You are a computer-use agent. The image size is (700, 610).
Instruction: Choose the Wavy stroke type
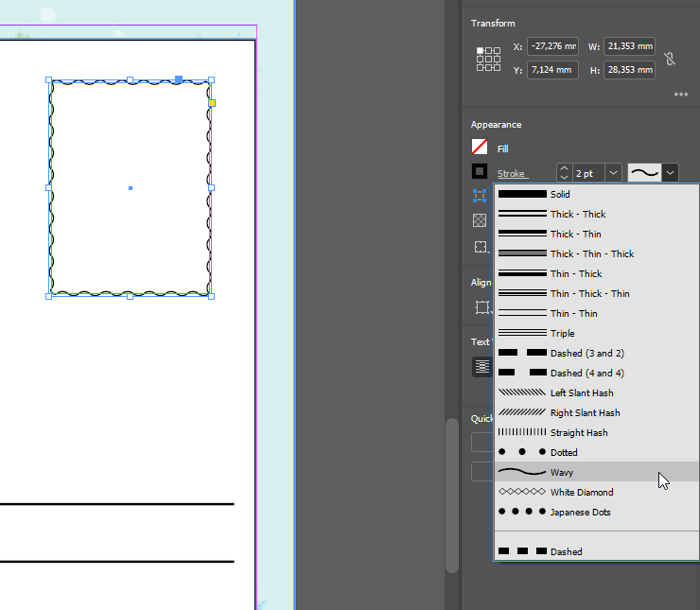click(562, 472)
